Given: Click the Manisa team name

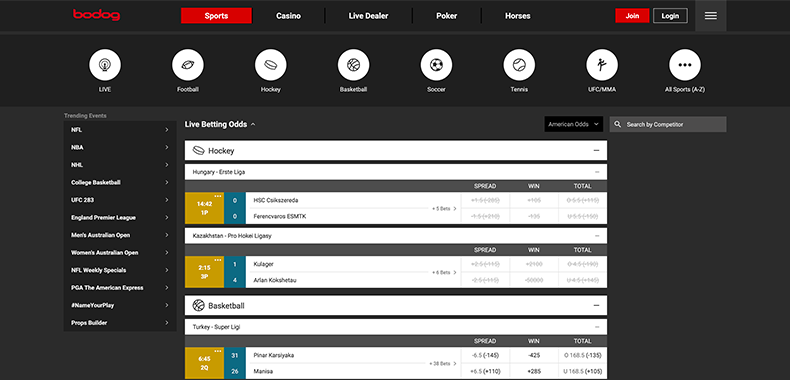Looking at the screenshot, I should [x=263, y=371].
